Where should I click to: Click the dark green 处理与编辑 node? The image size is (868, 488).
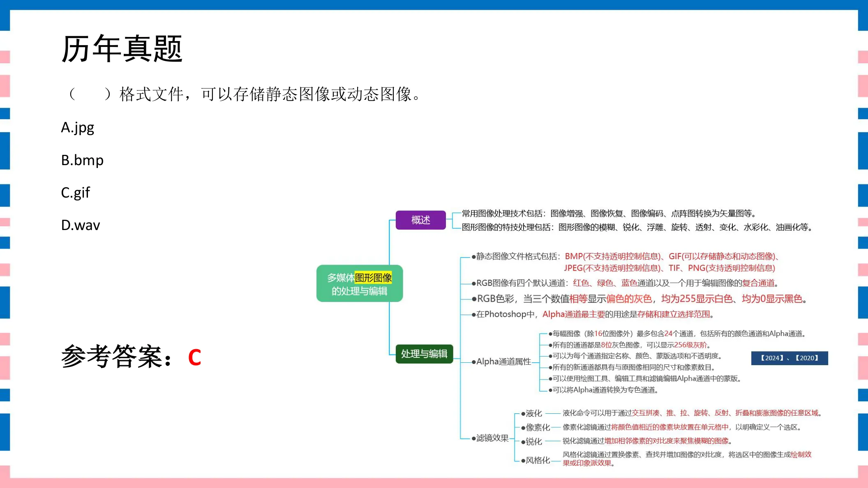[424, 354]
